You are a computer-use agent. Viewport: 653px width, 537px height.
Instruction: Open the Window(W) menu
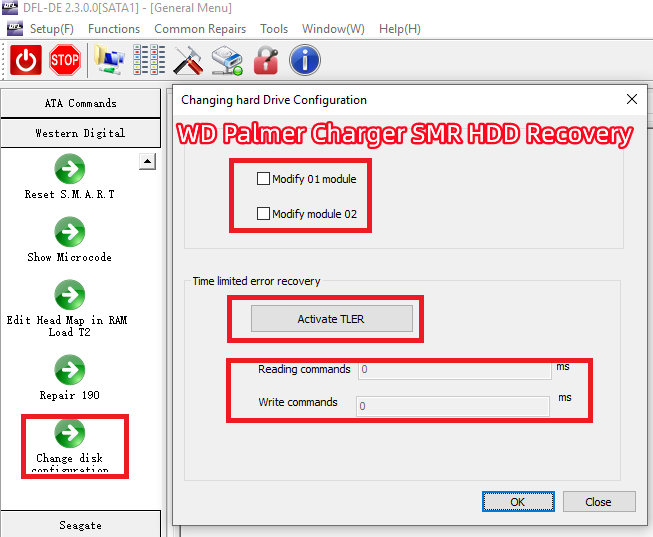[333, 29]
